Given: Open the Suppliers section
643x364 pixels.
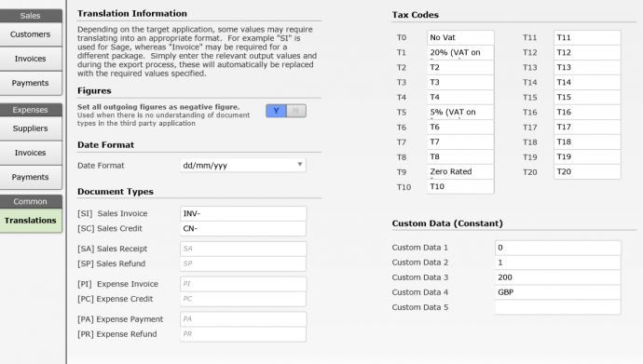Looking at the screenshot, I should click(x=31, y=128).
